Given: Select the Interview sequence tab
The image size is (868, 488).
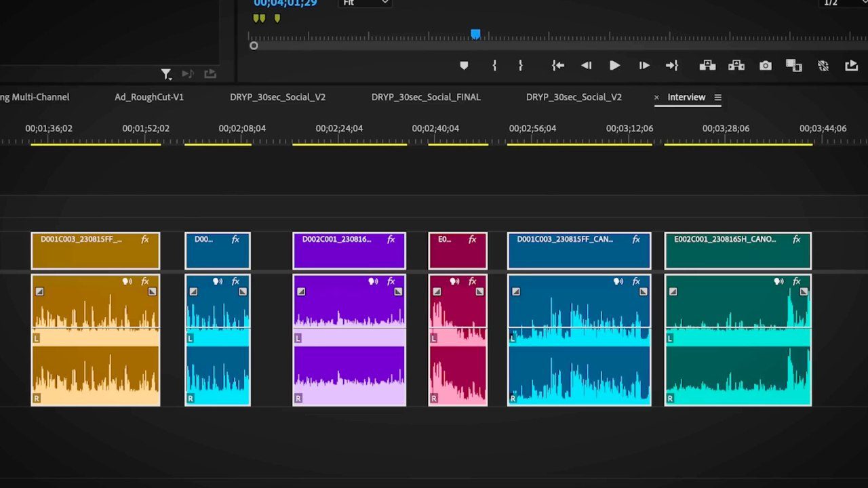Looking at the screenshot, I should point(686,97).
